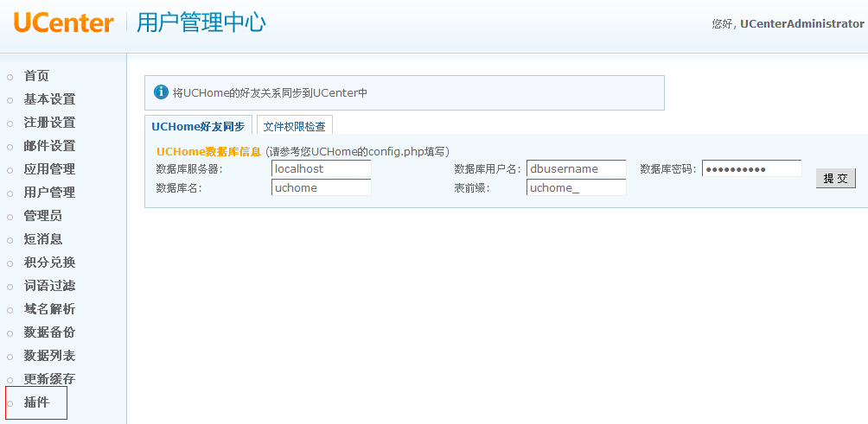Screen dimensions: 868x424
Task: Click the UCenter logo
Action: tap(64, 23)
